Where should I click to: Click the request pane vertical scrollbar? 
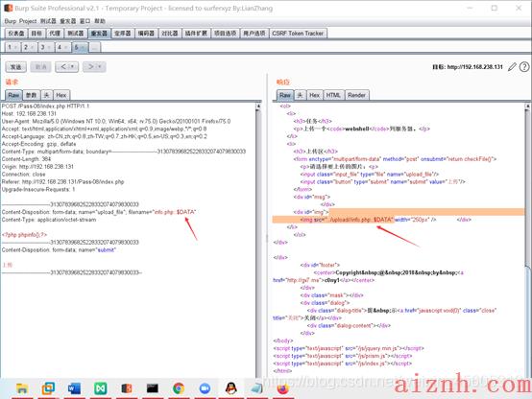click(x=258, y=239)
